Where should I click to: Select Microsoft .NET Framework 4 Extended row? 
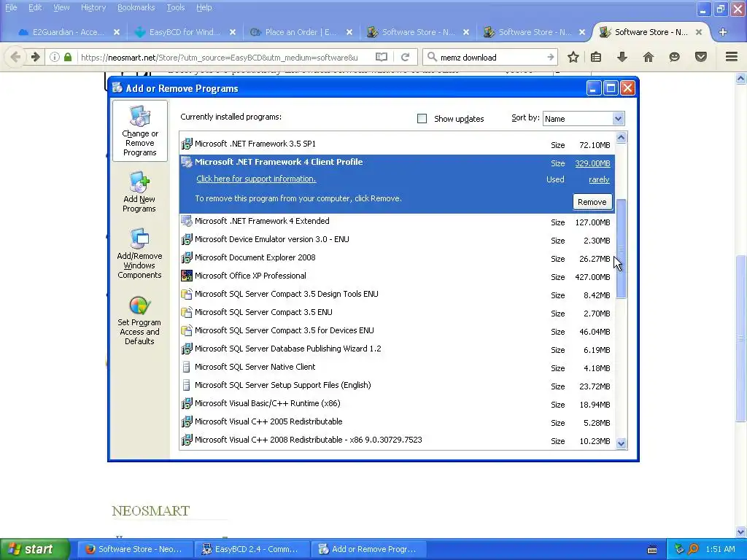coord(397,222)
